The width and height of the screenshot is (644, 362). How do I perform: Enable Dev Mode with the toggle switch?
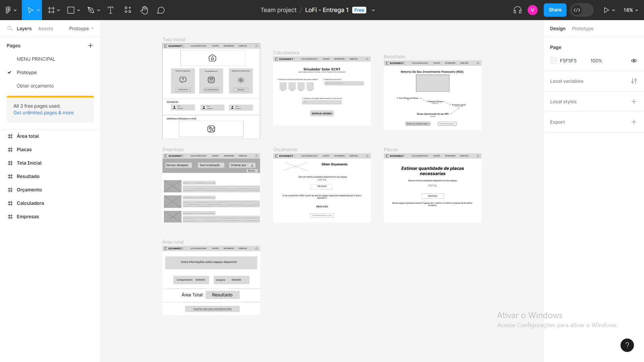(x=581, y=10)
